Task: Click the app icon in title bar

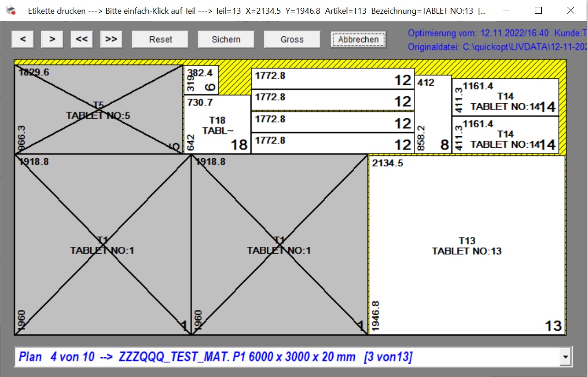Action: coord(11,10)
